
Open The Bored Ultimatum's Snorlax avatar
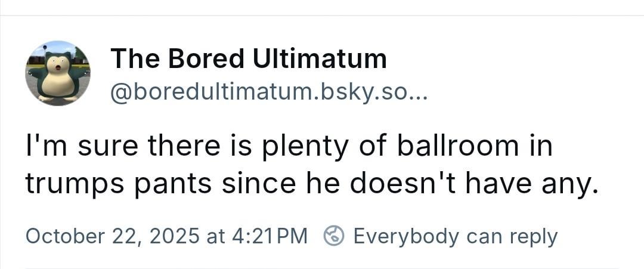click(57, 73)
